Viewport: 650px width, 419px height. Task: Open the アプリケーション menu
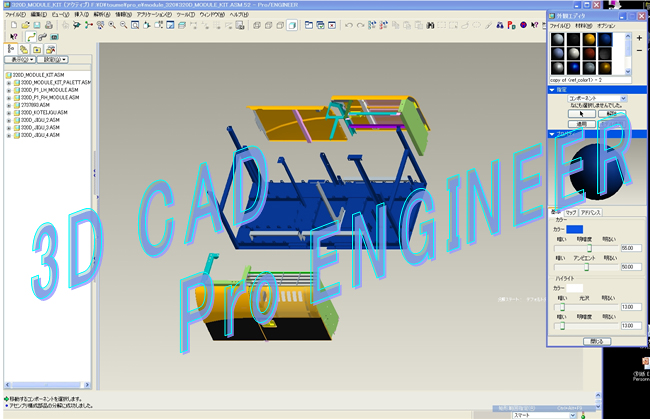[154, 15]
